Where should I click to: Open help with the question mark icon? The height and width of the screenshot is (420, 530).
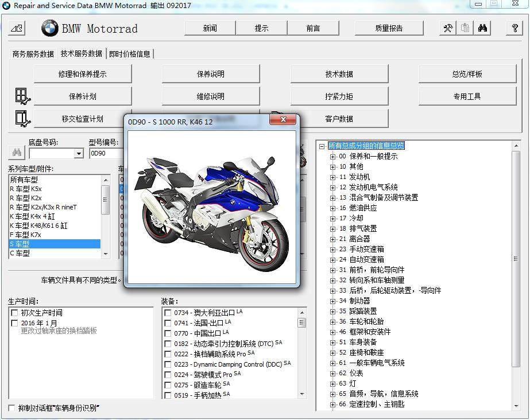(x=515, y=28)
